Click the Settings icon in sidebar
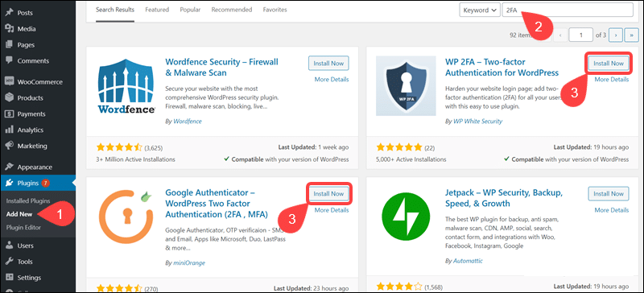Screen dimensions: 644x293 coord(9,278)
